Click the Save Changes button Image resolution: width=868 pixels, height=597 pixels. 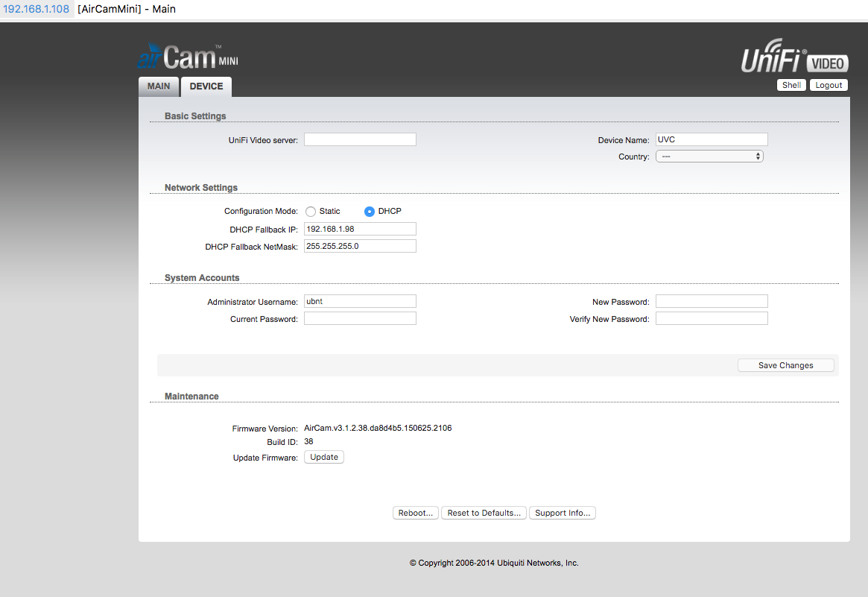[785, 365]
